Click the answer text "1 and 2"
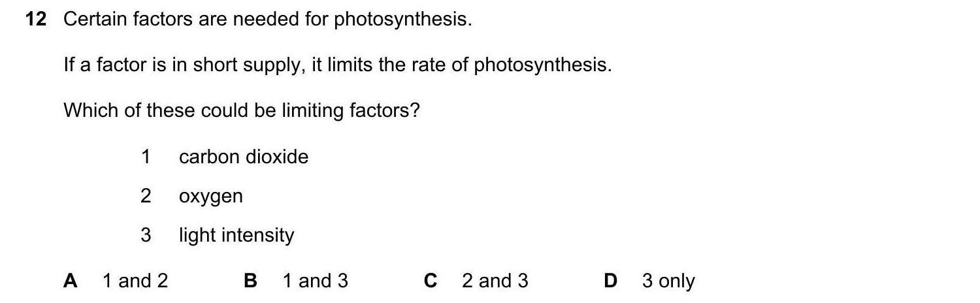This screenshot has width=980, height=303. 135,281
